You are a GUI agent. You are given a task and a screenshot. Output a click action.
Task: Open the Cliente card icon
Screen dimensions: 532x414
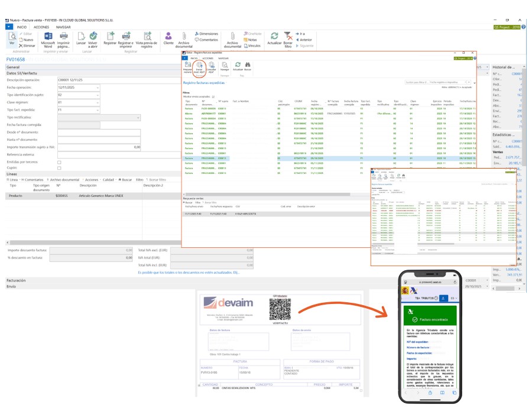168,37
